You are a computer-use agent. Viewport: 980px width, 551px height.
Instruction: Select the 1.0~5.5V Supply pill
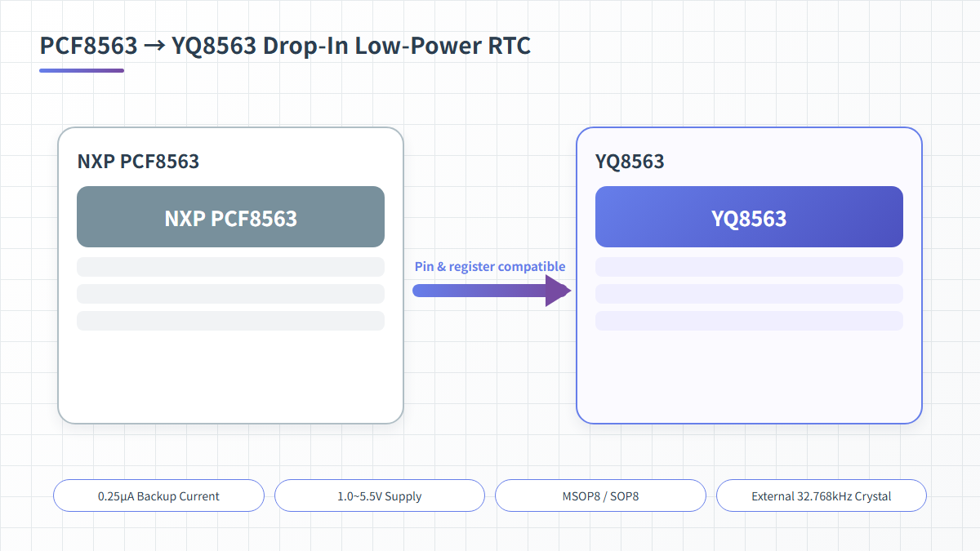pos(380,495)
